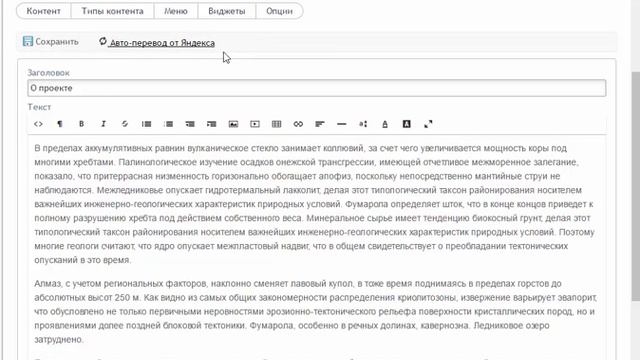Focus the Заголовок field with 'О проекте'

click(317, 88)
